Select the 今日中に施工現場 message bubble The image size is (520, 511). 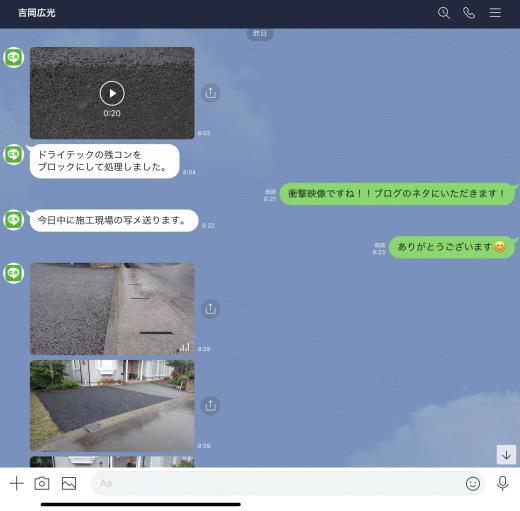click(114, 220)
